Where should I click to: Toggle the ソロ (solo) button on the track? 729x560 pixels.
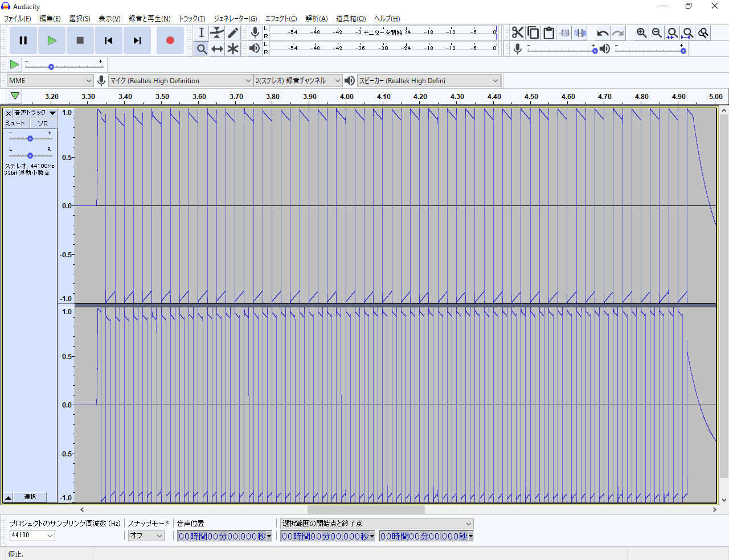(43, 123)
